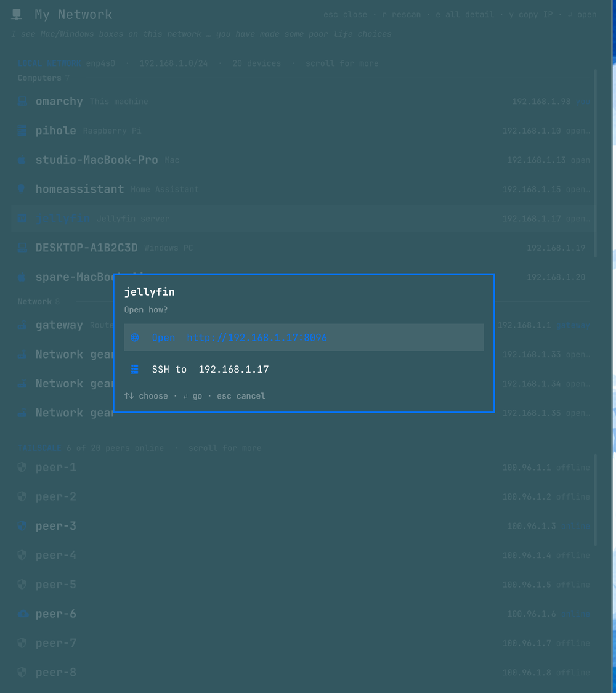Click the peer-5 shield icon
This screenshot has width=616, height=693.
22,585
